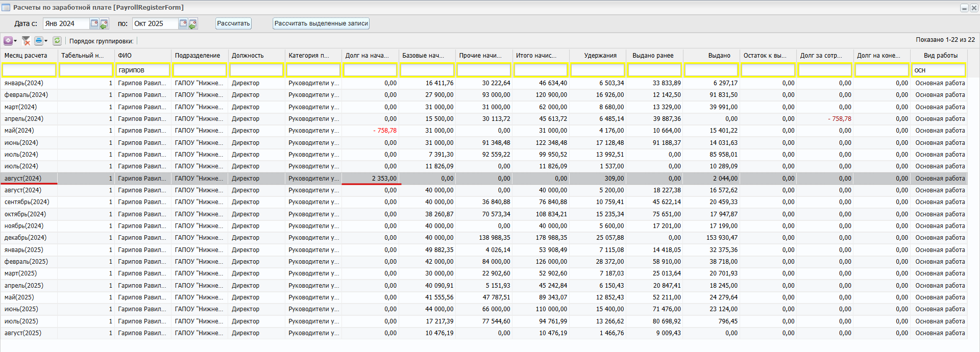
Task: Minimize the PayrollRegisterForm window
Action: tap(964, 8)
